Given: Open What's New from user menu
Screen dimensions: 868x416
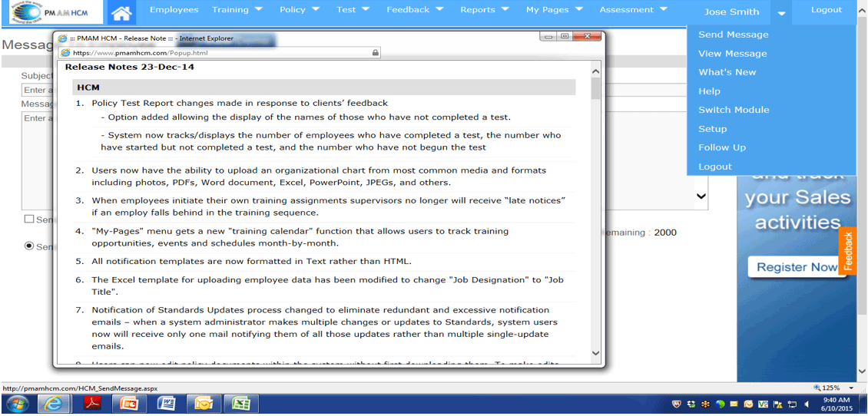Looking at the screenshot, I should click(727, 72).
